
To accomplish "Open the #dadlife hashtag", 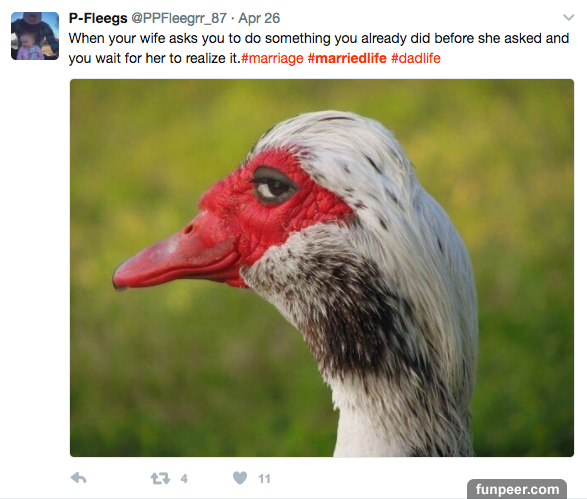I will pyautogui.click(x=416, y=58).
